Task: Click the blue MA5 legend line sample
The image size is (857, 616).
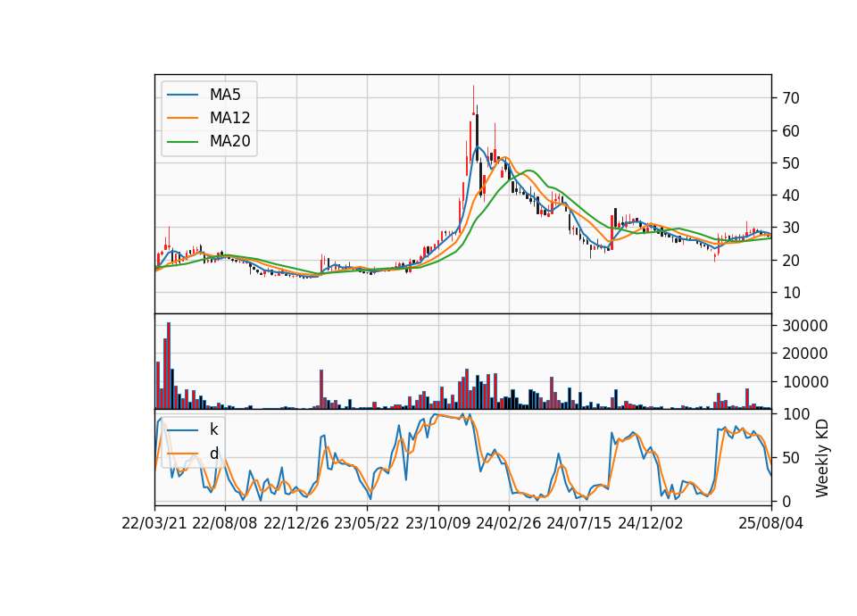Action: [x=182, y=95]
